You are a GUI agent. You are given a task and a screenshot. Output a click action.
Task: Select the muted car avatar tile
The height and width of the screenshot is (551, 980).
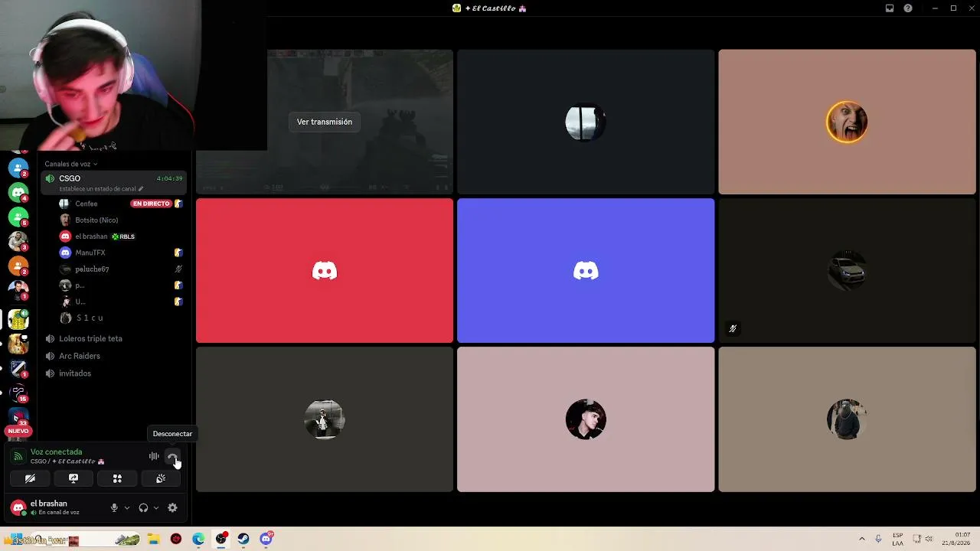[x=847, y=271]
